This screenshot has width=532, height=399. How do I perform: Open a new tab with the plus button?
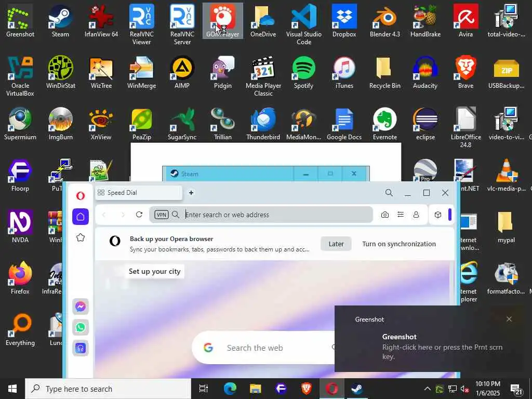point(191,193)
